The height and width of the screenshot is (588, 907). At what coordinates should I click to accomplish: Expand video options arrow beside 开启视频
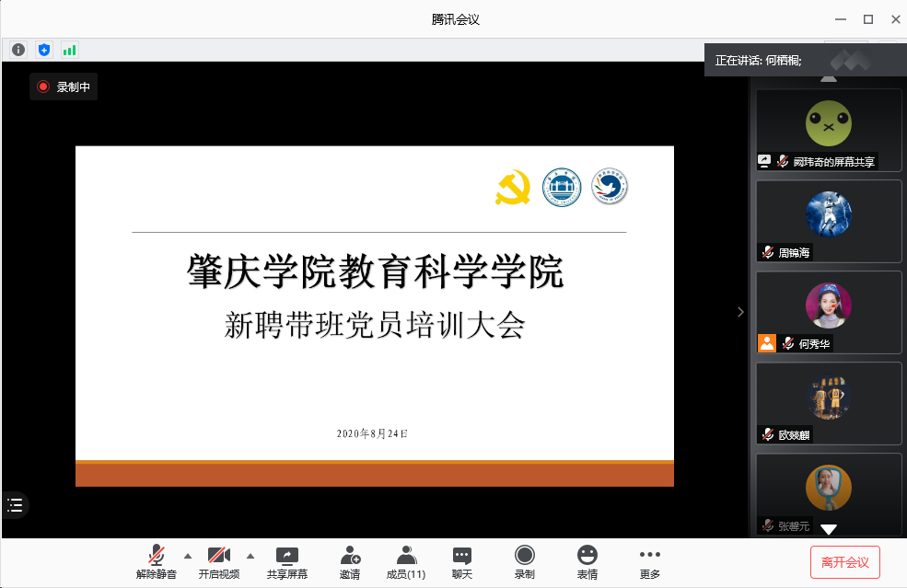(250, 556)
